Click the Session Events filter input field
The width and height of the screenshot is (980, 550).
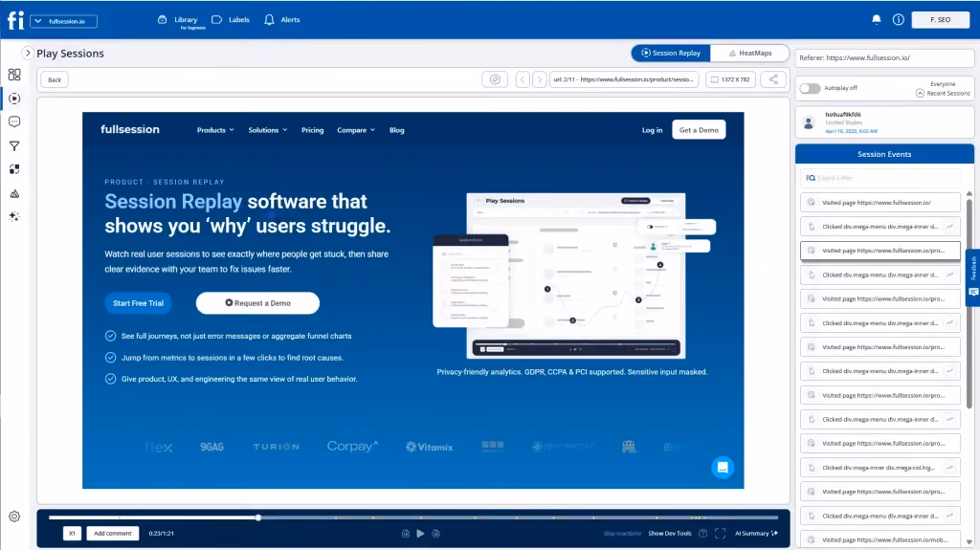pyautogui.click(x=880, y=178)
